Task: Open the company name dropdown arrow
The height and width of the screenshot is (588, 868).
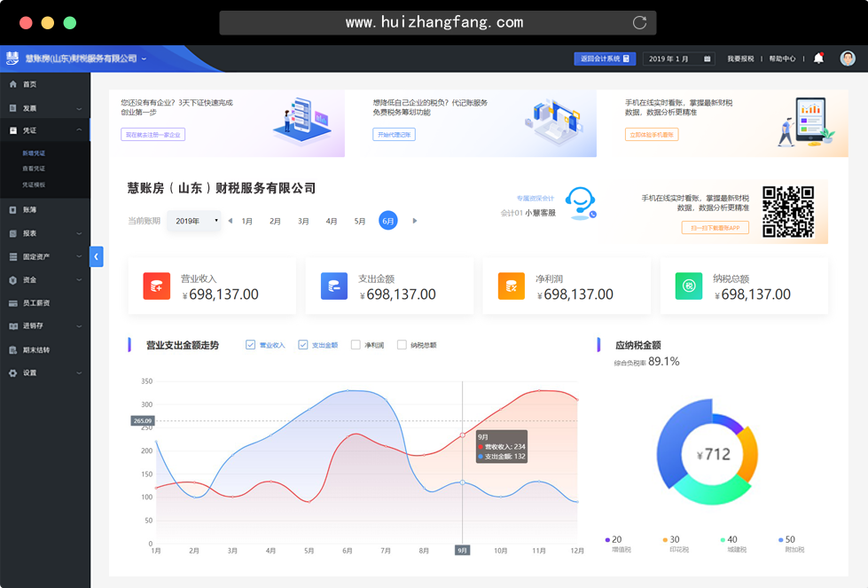Action: click(x=144, y=59)
